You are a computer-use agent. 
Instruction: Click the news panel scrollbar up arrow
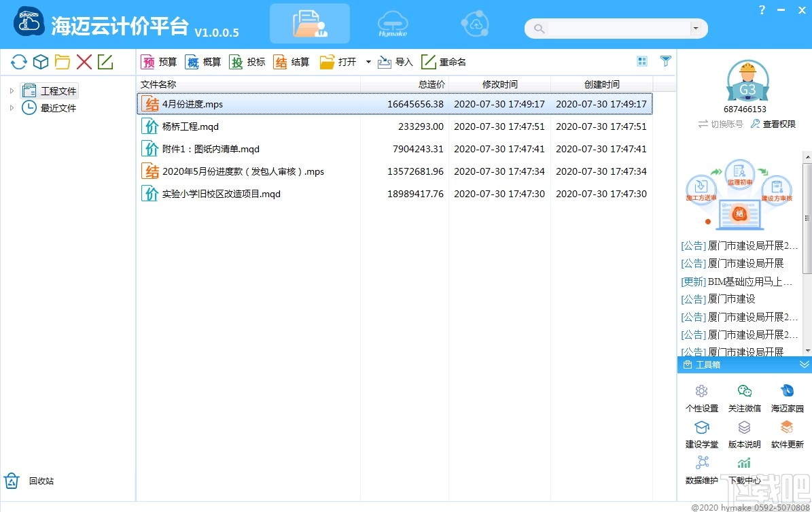pyautogui.click(x=807, y=156)
